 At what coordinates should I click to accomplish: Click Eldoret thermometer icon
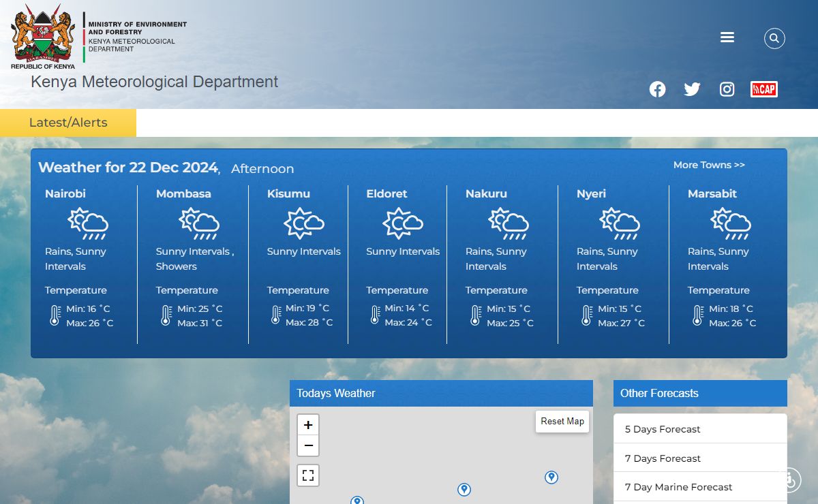375,315
